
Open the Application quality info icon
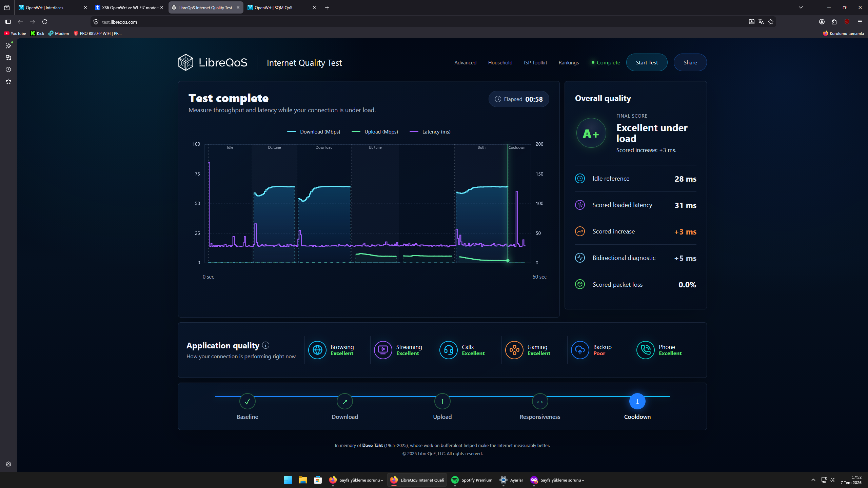265,345
